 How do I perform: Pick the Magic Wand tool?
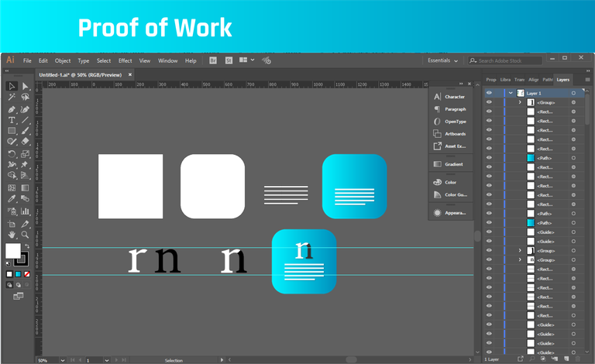pyautogui.click(x=12, y=97)
